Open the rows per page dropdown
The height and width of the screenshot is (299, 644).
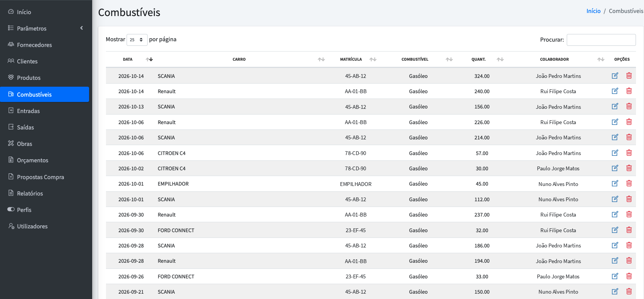pos(137,40)
